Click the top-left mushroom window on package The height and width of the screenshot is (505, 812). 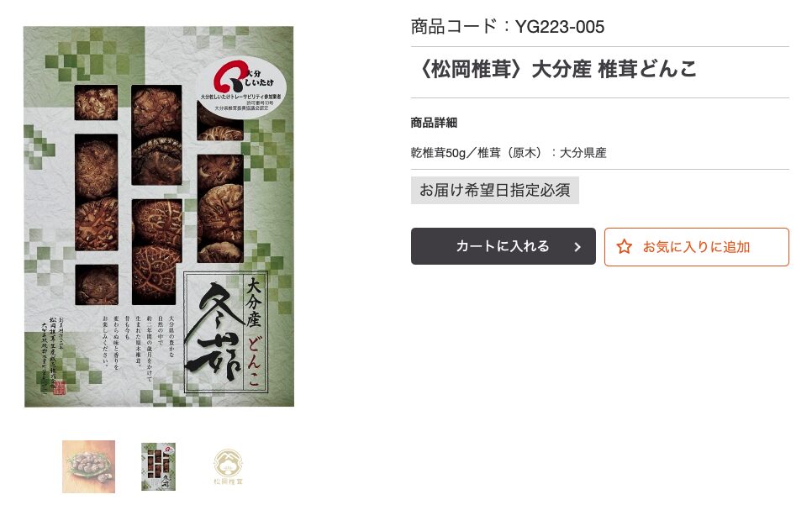tap(97, 103)
